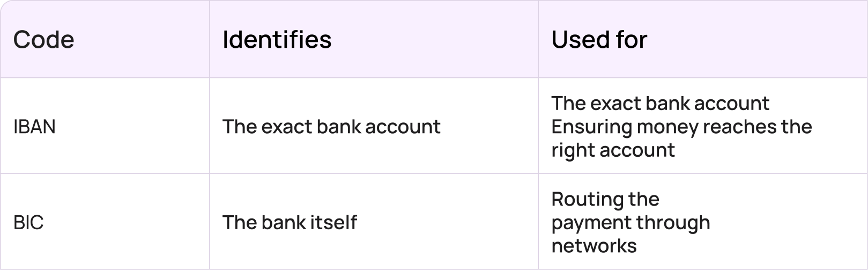Select the "right account" text line
Screen dimensions: 868x270
pos(613,150)
